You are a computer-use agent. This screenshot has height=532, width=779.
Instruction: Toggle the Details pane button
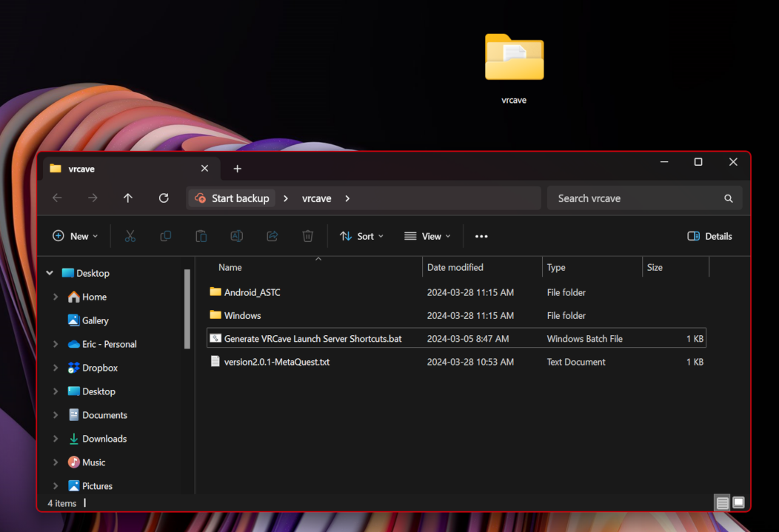[709, 236]
